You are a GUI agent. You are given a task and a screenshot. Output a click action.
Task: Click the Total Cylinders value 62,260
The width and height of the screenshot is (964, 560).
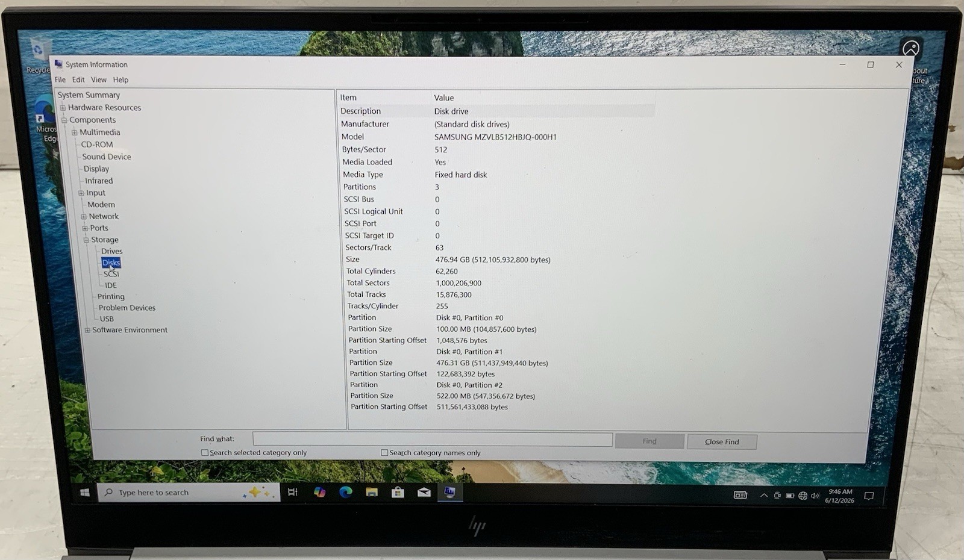coord(446,272)
